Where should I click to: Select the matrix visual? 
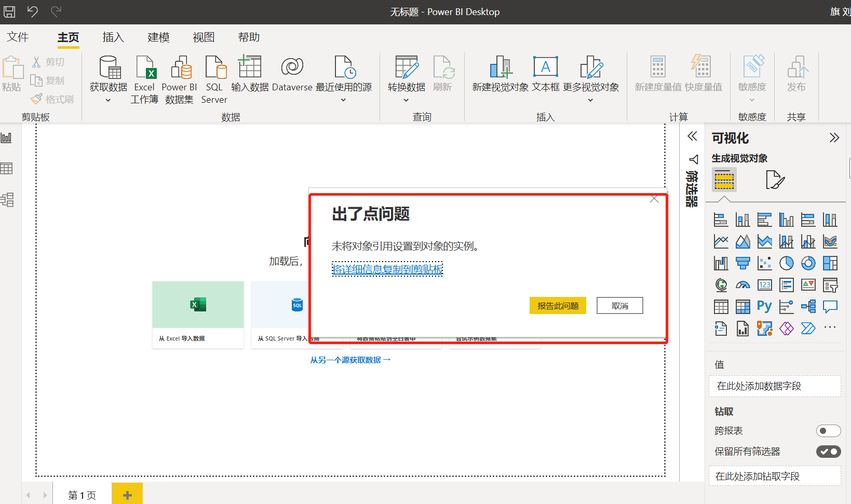click(742, 307)
